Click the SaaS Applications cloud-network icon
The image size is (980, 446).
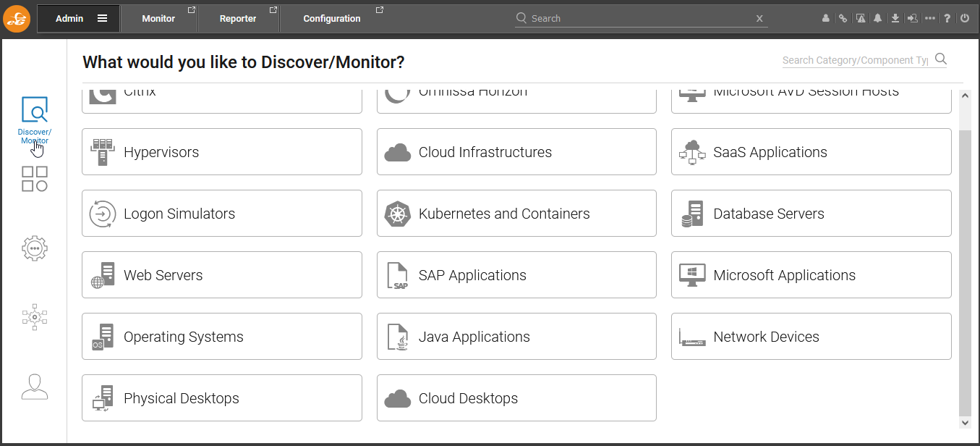click(692, 152)
